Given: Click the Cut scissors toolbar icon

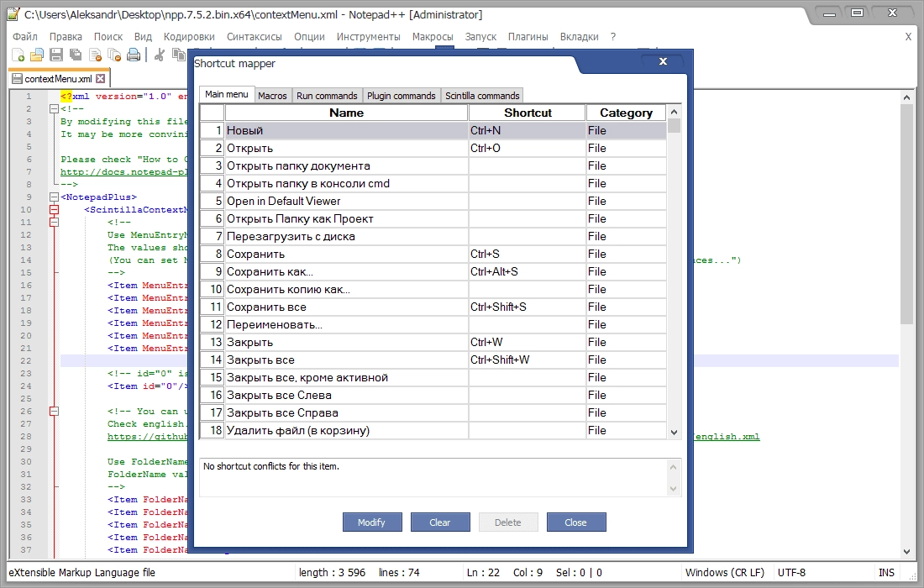Looking at the screenshot, I should click(159, 55).
